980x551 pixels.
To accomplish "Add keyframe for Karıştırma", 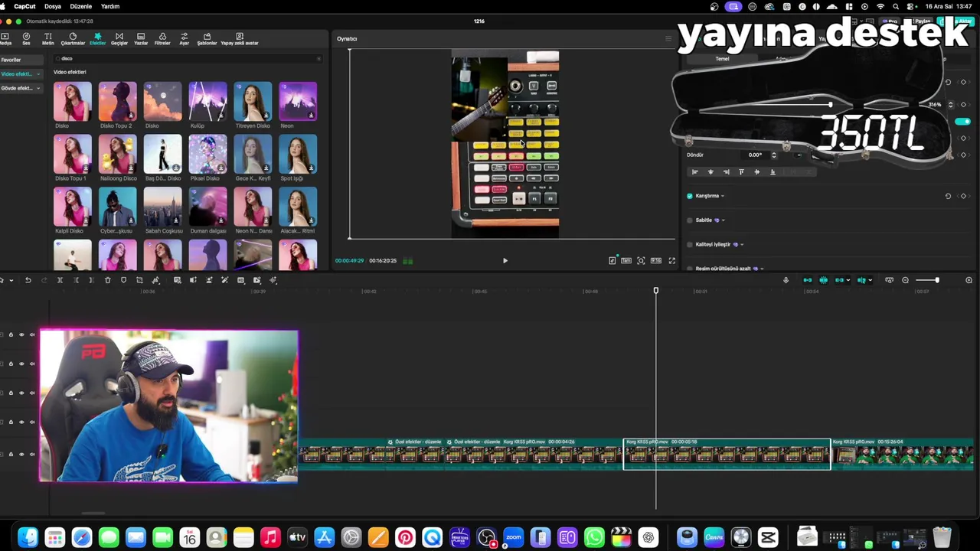I will (963, 196).
